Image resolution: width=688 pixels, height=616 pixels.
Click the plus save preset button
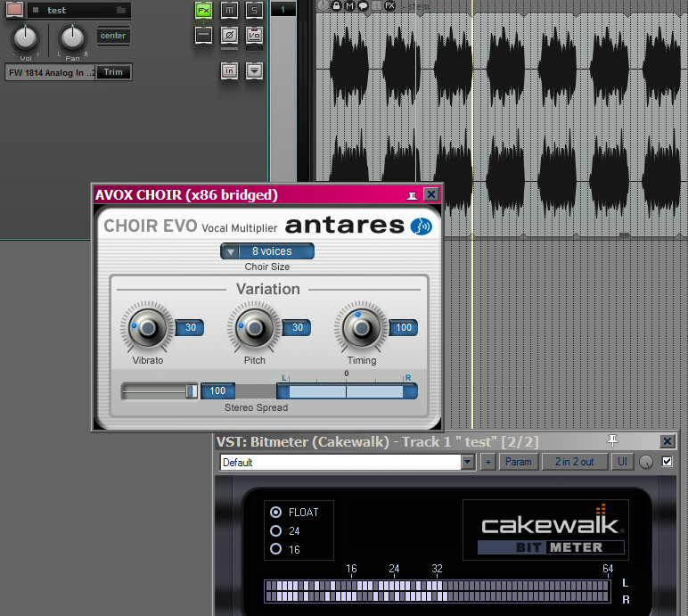point(487,462)
